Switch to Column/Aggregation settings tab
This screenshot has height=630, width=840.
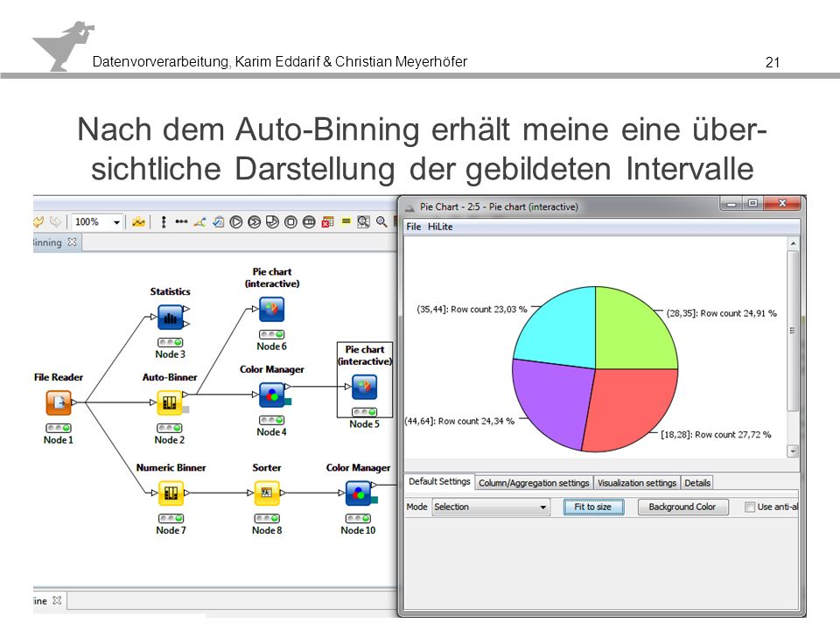534,483
